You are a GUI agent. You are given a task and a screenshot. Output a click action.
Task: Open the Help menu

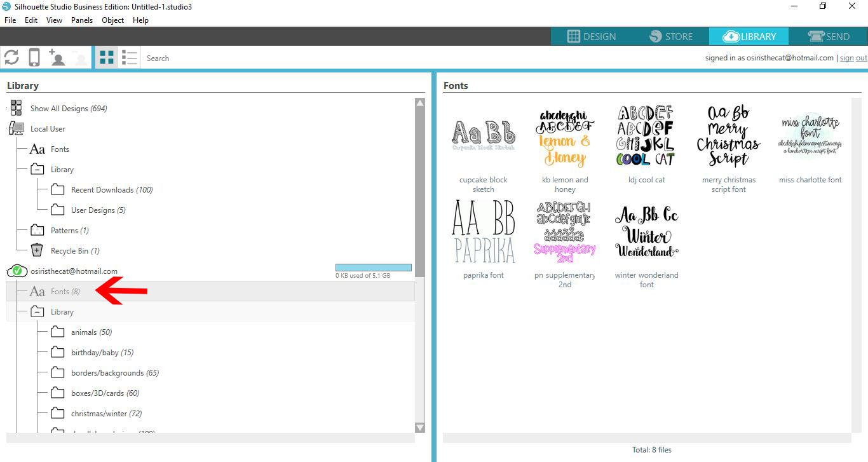point(140,20)
